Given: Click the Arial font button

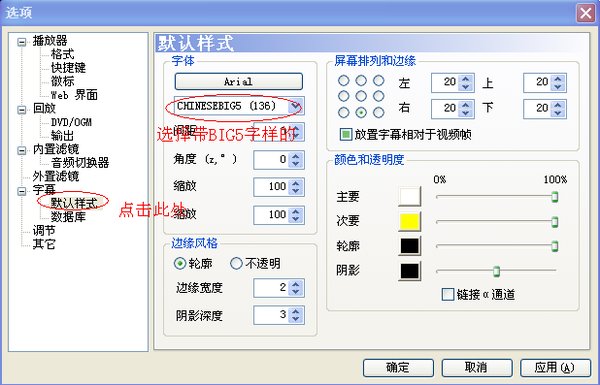Looking at the screenshot, I should point(238,82).
